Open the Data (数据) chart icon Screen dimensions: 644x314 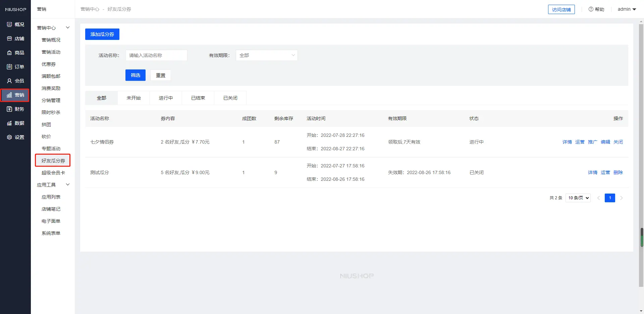(x=9, y=123)
